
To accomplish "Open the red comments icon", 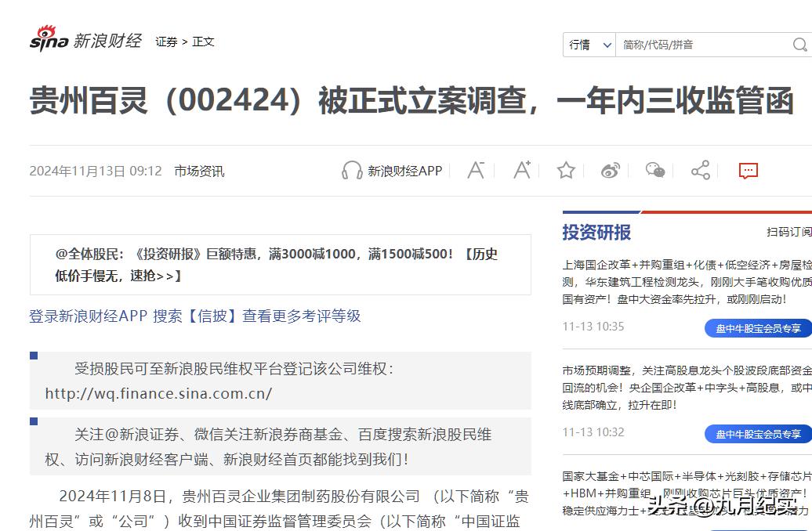I will (749, 170).
